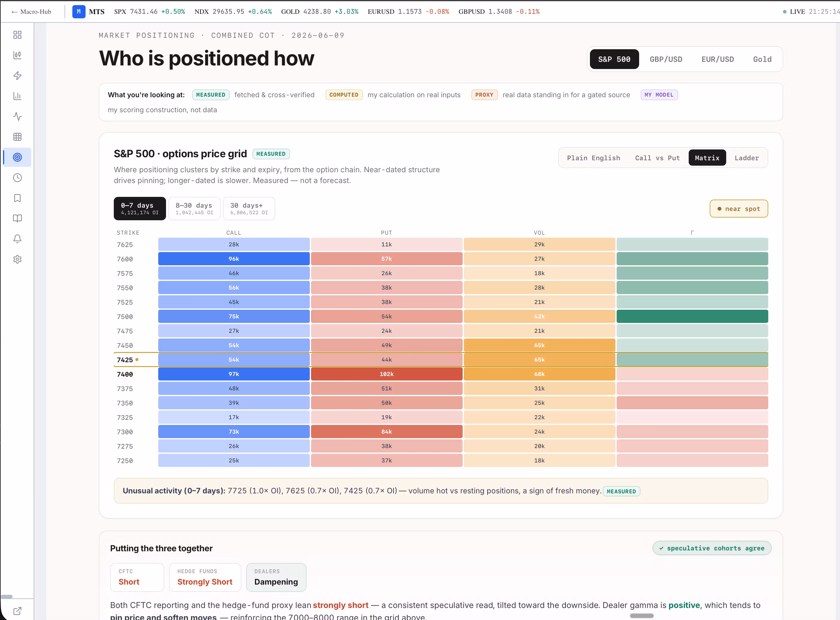Switch to the S&P 500 instrument tab

click(614, 59)
